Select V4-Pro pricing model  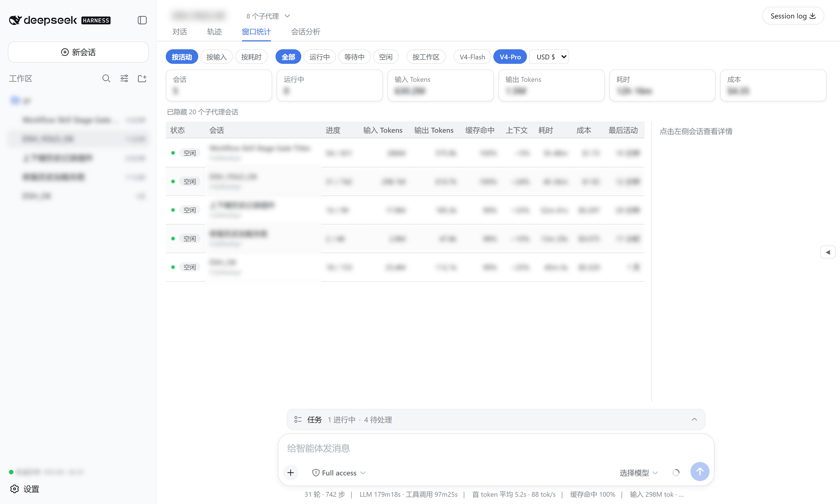pyautogui.click(x=510, y=57)
